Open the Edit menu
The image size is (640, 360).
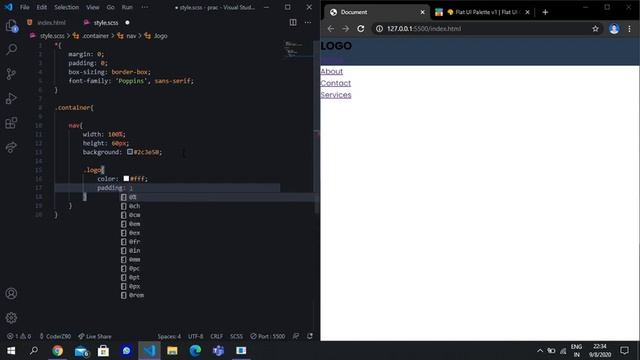pyautogui.click(x=42, y=7)
